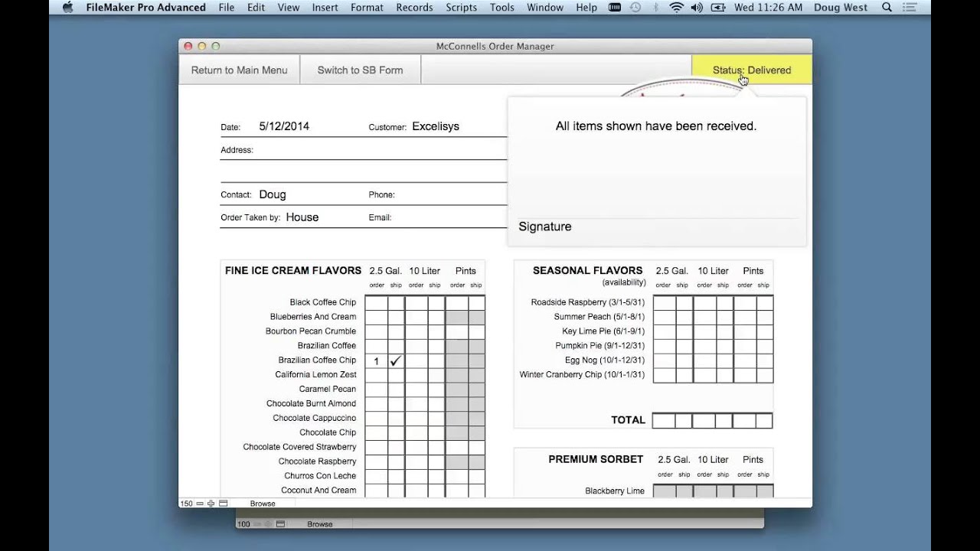The height and width of the screenshot is (551, 980).
Task: Open the Browse mode pop-up in back window
Action: [320, 524]
